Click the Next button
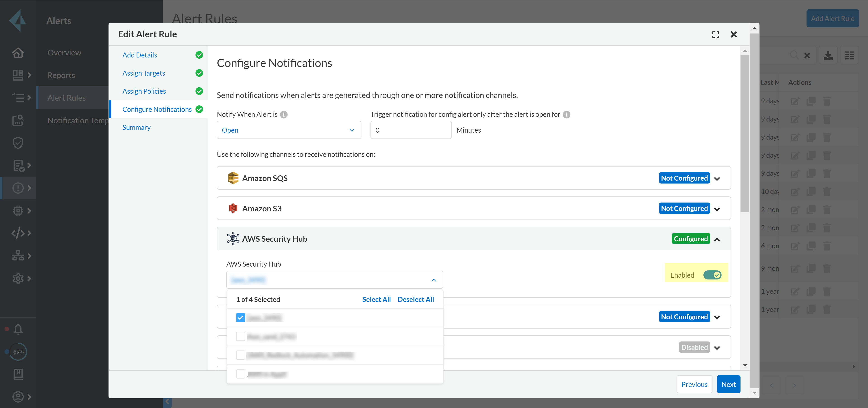Viewport: 868px width, 408px height. click(728, 384)
